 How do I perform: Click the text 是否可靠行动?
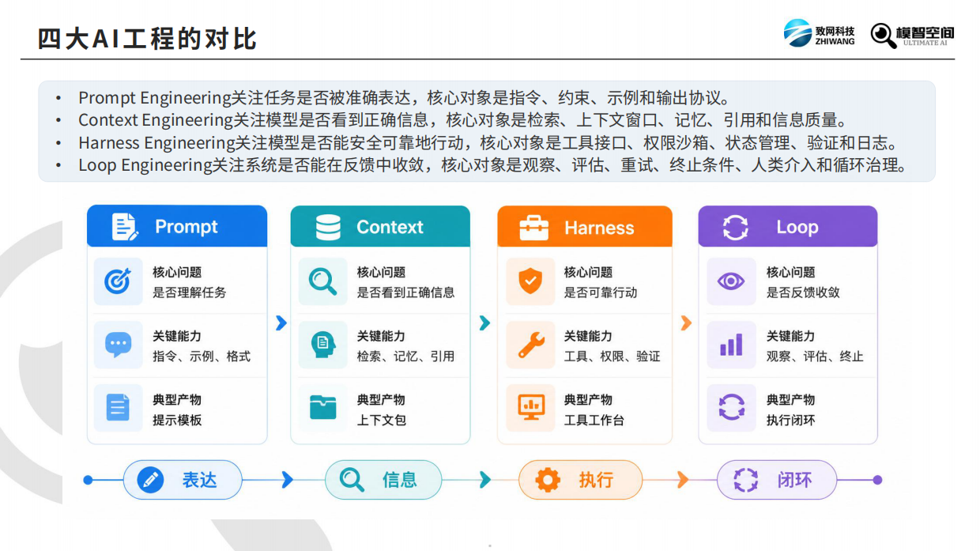(601, 292)
